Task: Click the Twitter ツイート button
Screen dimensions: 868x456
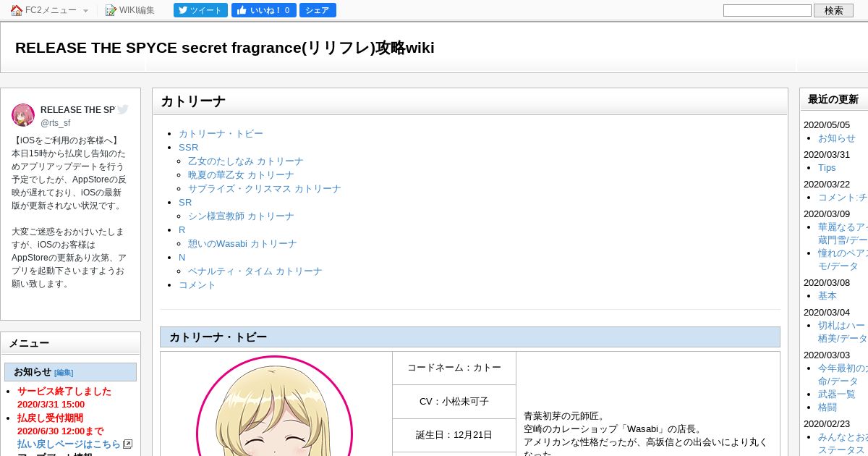Action: [x=200, y=10]
